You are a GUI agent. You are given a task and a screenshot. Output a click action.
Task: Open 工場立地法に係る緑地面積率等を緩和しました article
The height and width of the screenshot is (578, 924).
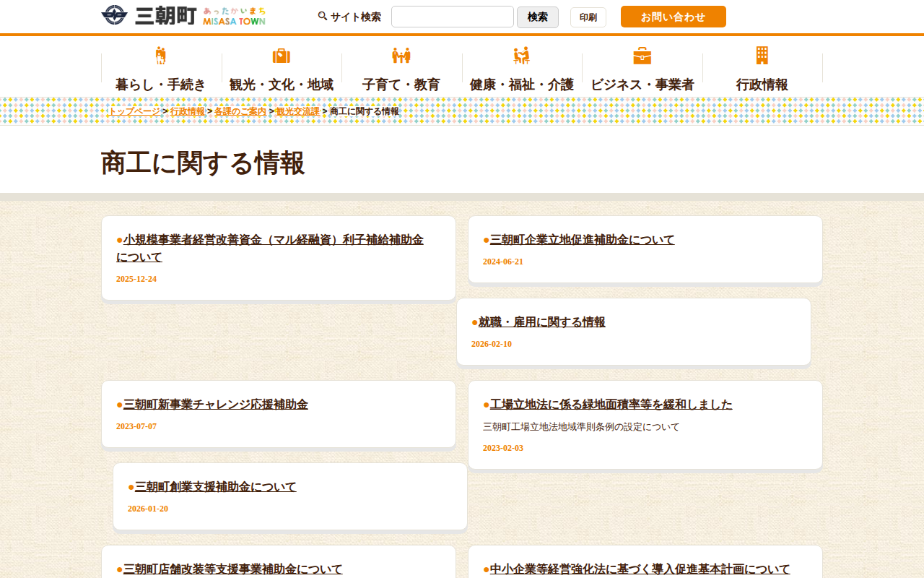[x=611, y=405]
